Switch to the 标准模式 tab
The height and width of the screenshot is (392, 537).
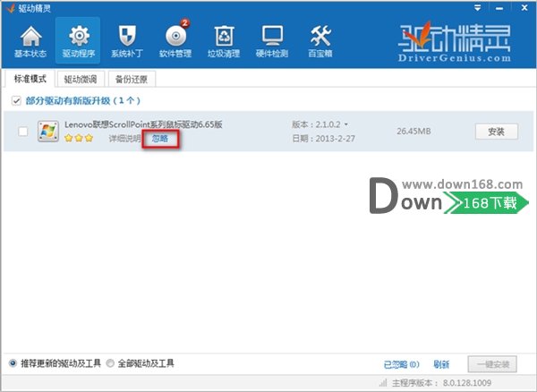[x=30, y=79]
